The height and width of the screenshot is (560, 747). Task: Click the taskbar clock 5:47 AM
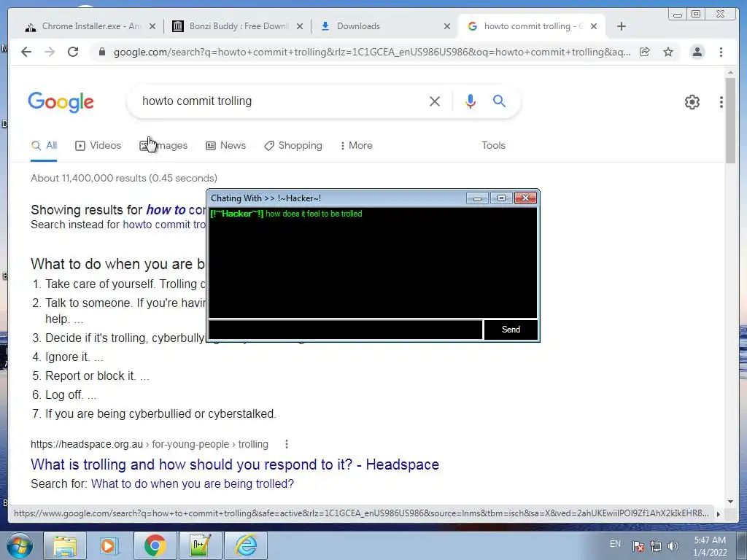coord(710,545)
